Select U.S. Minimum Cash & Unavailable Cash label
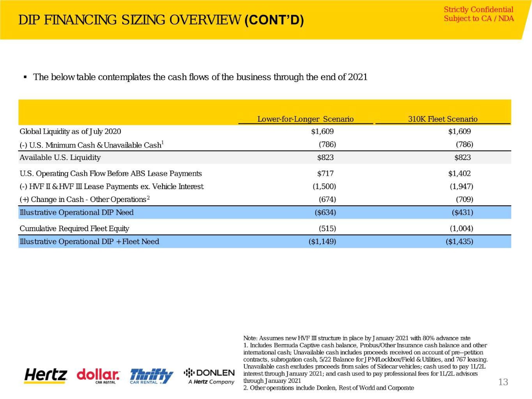Image resolution: width=532 pixels, height=399 pixels. point(92,145)
